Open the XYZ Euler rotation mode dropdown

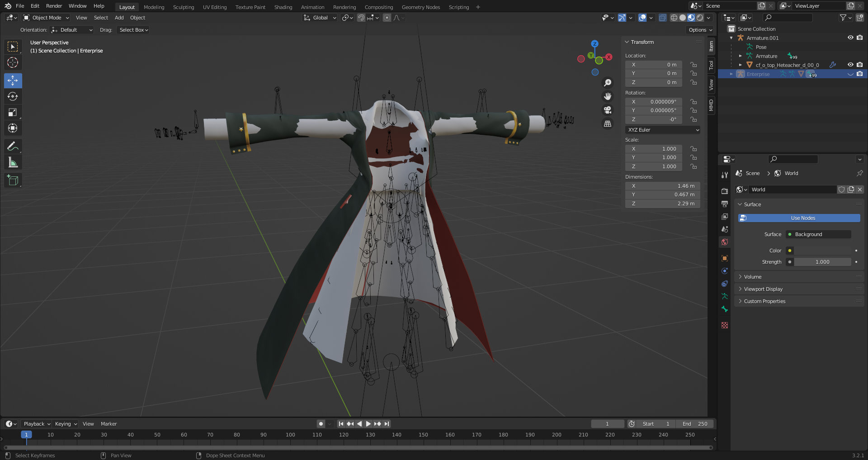663,130
